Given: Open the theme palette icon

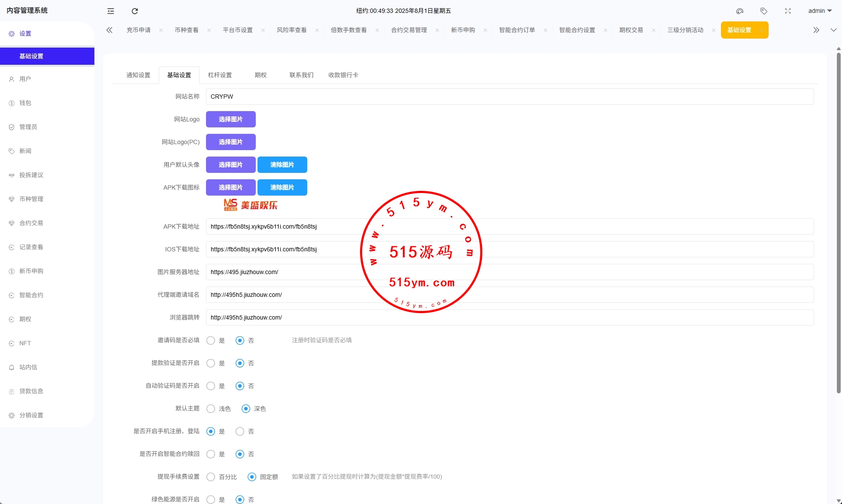Looking at the screenshot, I should (740, 11).
